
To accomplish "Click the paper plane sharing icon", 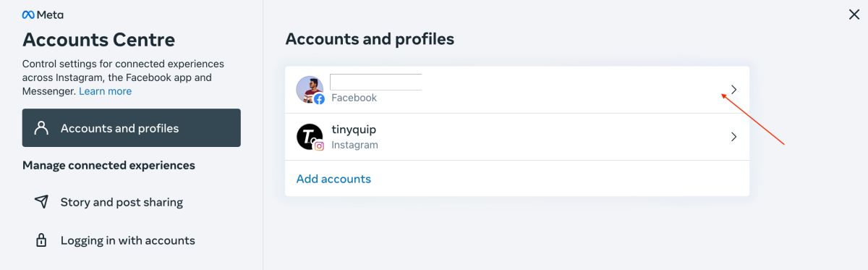I will [42, 202].
